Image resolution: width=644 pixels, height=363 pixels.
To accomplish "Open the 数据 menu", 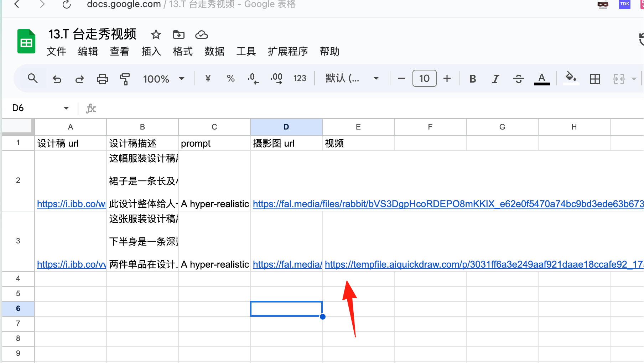I will click(x=214, y=51).
